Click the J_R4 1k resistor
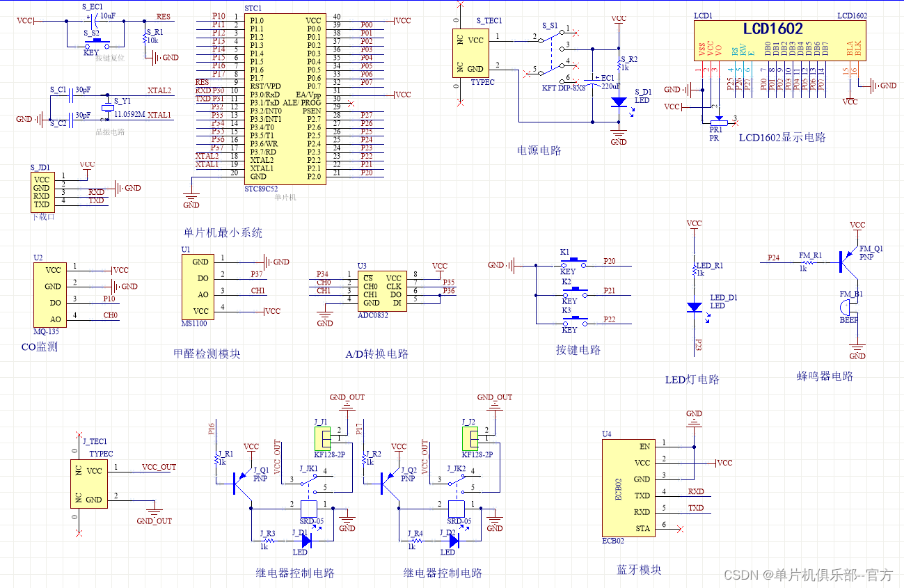This screenshot has width=904, height=588. coord(415,539)
